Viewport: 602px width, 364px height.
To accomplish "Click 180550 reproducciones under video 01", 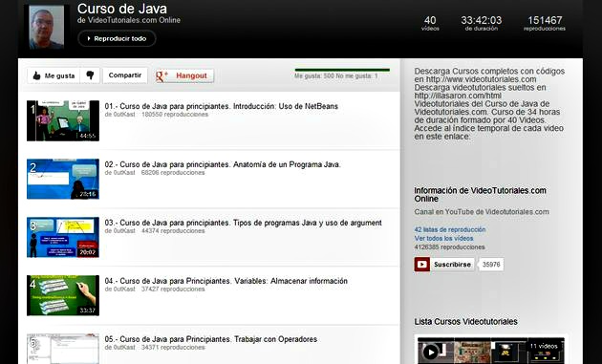I will point(175,115).
